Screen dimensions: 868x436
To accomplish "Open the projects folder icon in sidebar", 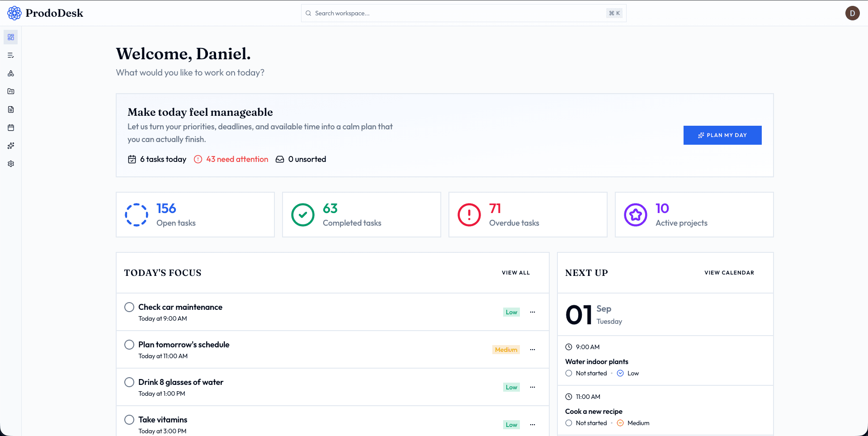I will 11,91.
